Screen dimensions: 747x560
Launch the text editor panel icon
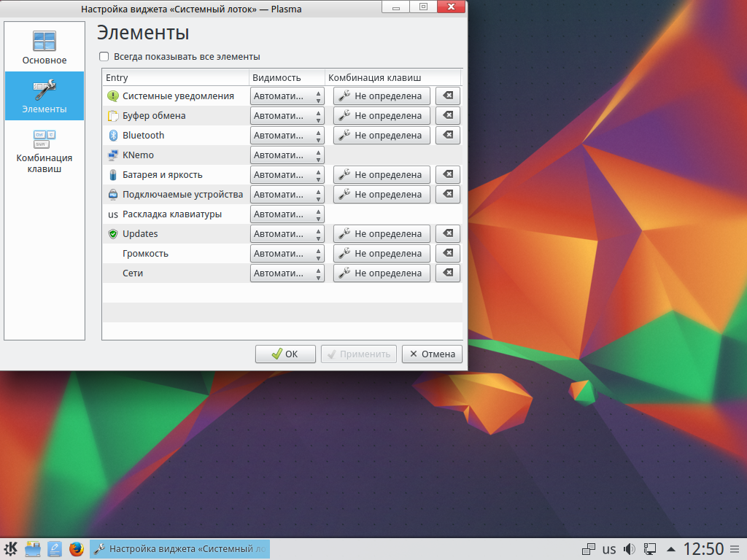tap(54, 549)
